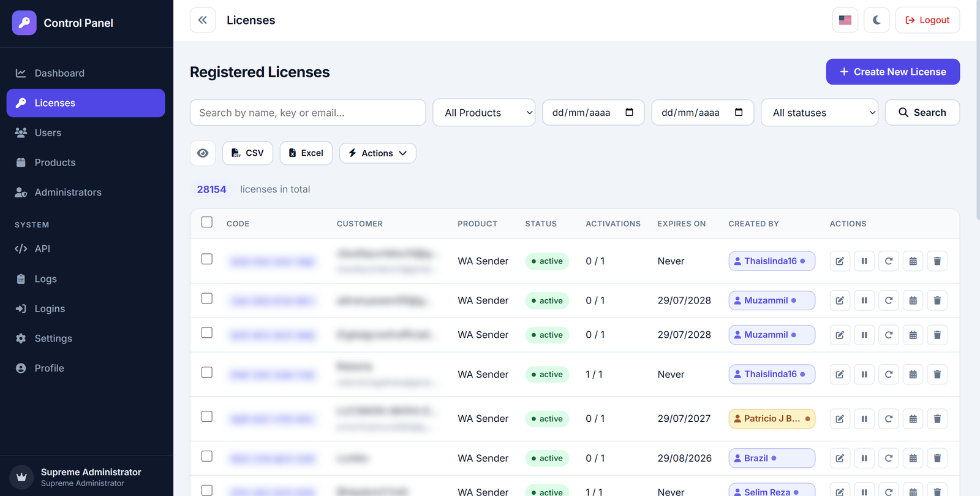
Task: Collapse the sidebar with double-chevron button
Action: (203, 20)
